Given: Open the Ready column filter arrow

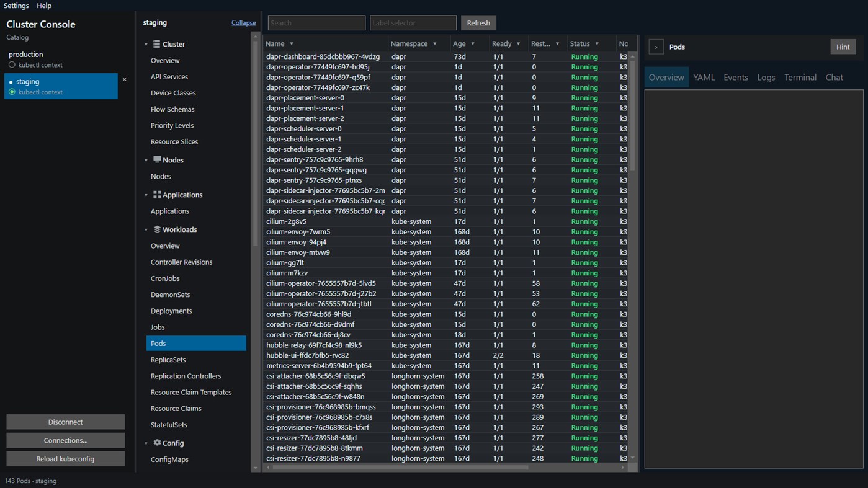Looking at the screenshot, I should click(518, 44).
